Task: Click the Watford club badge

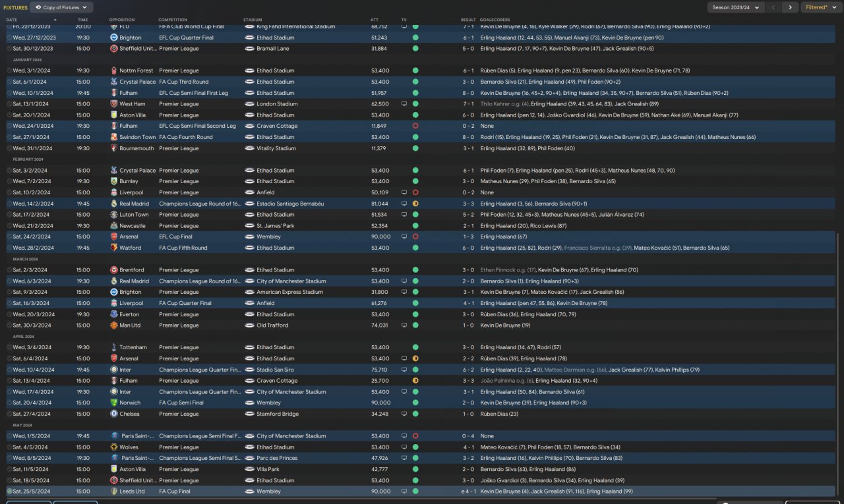Action: tap(114, 248)
